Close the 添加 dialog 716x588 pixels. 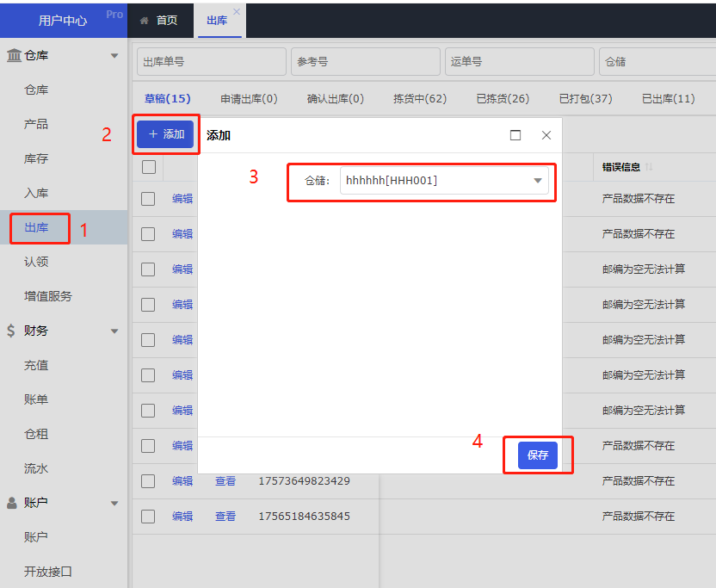point(546,135)
